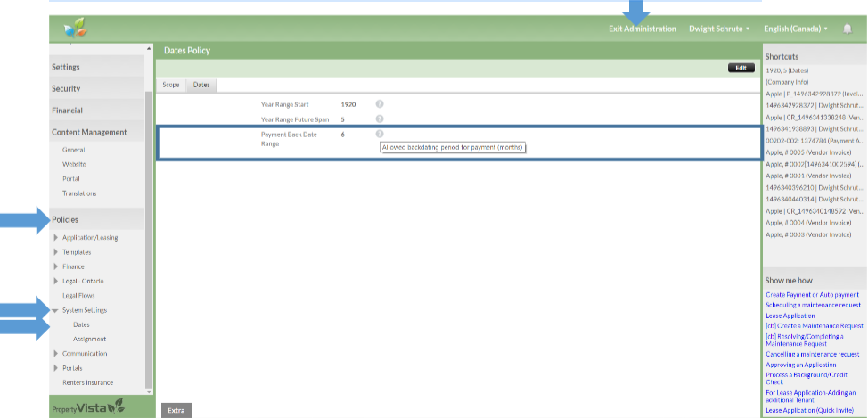Click help icon beside Payment Back Date Range
This screenshot has height=418, width=868.
(380, 134)
